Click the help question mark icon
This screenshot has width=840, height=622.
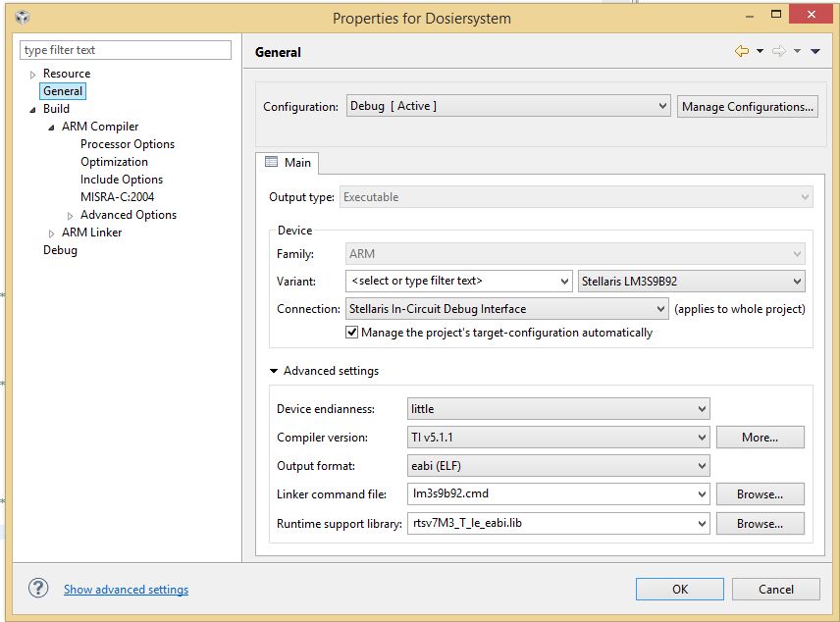click(x=38, y=588)
